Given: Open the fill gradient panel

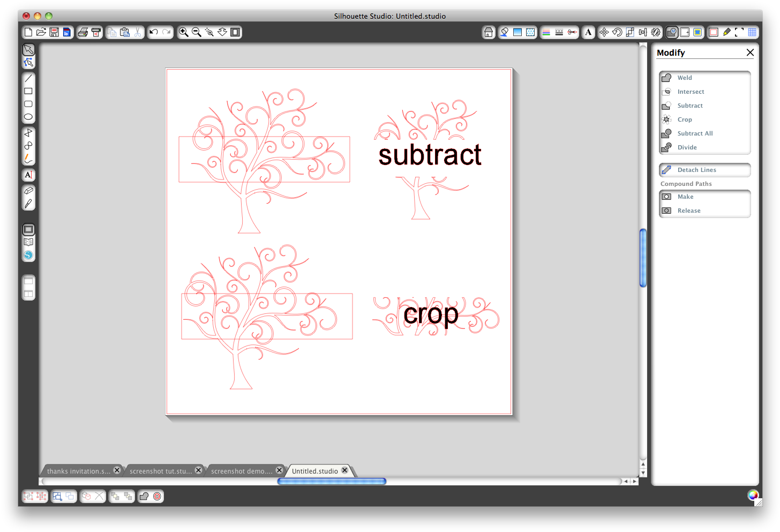Looking at the screenshot, I should [517, 32].
